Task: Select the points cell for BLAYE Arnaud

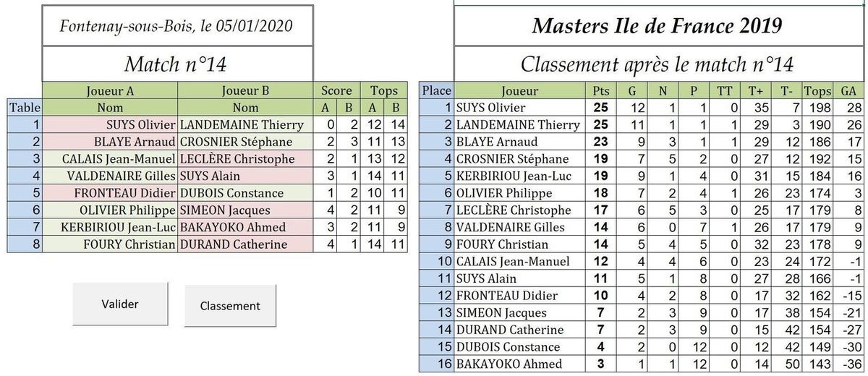Action: coord(599,142)
